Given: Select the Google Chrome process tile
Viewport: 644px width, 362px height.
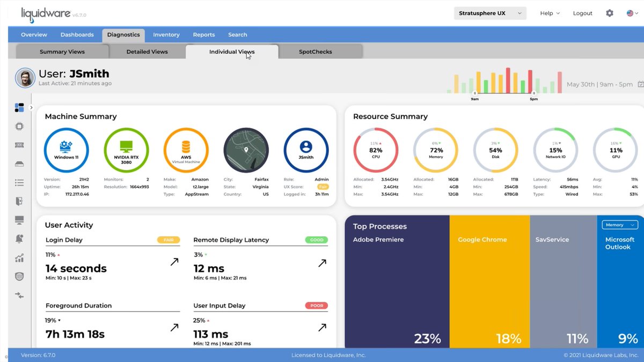Looking at the screenshot, I should pos(489,282).
